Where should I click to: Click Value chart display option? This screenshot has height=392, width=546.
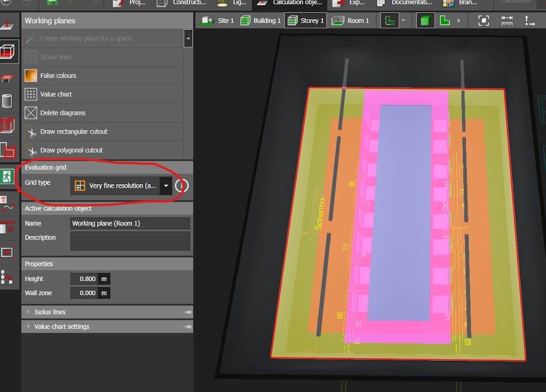pyautogui.click(x=102, y=94)
